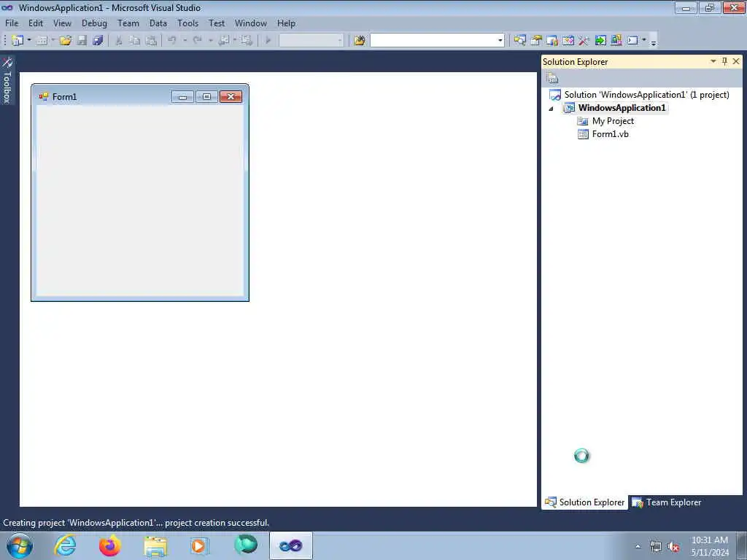
Task: Click the Properties Window toolbar icon
Action: pos(536,41)
